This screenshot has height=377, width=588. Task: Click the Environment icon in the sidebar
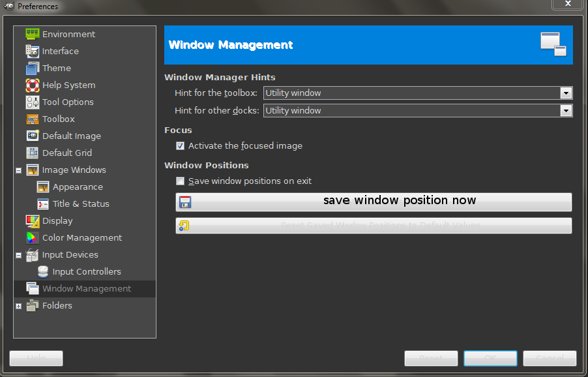[33, 34]
